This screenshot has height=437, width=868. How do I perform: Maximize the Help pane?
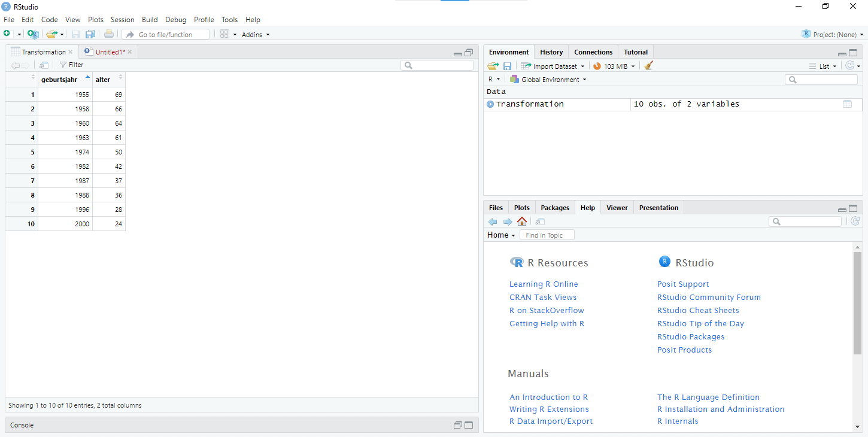(x=853, y=208)
